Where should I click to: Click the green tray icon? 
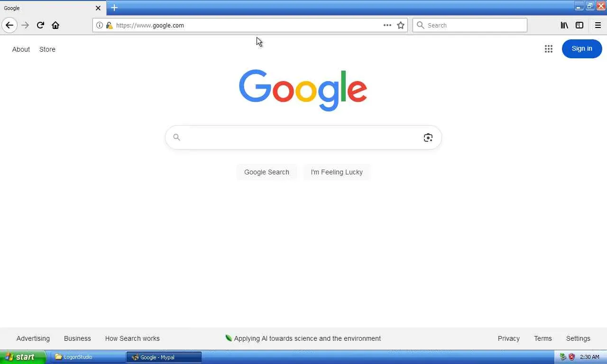563,357
